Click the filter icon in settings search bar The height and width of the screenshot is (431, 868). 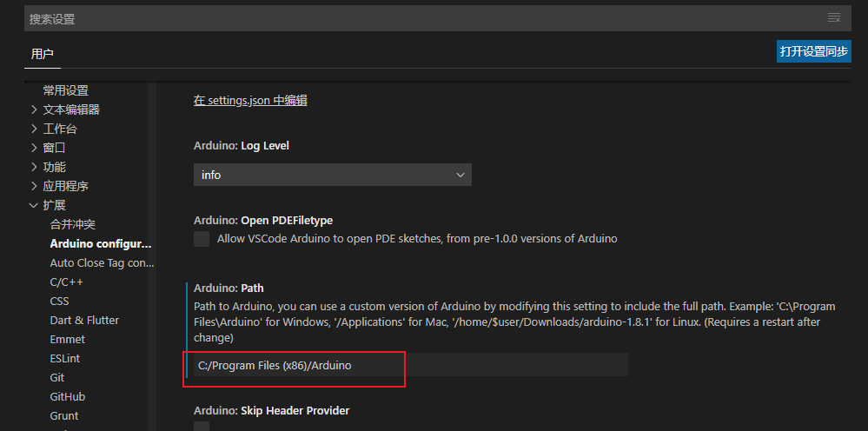click(x=834, y=18)
